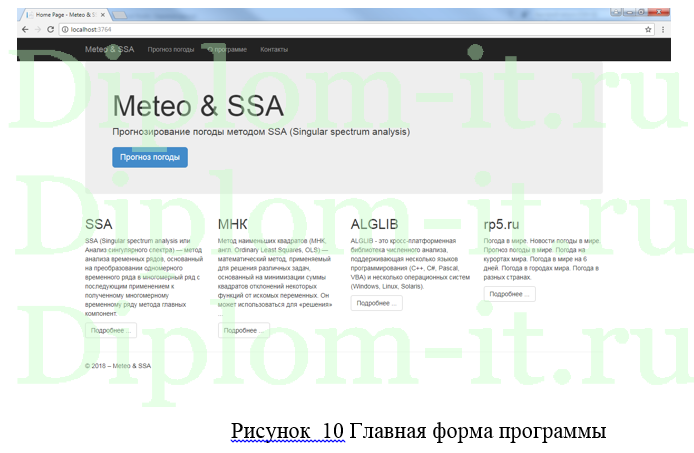
Task: Click the rp5.ru section heading
Action: 501,225
